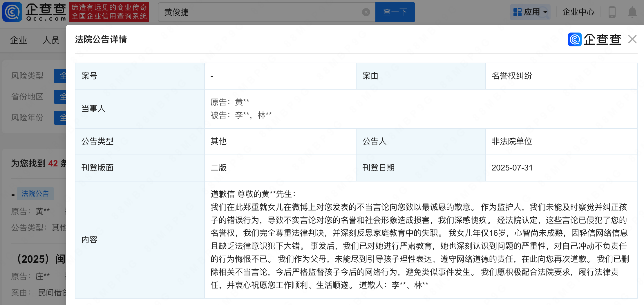Clear the search box with the X icon
The image size is (644, 305).
[366, 12]
